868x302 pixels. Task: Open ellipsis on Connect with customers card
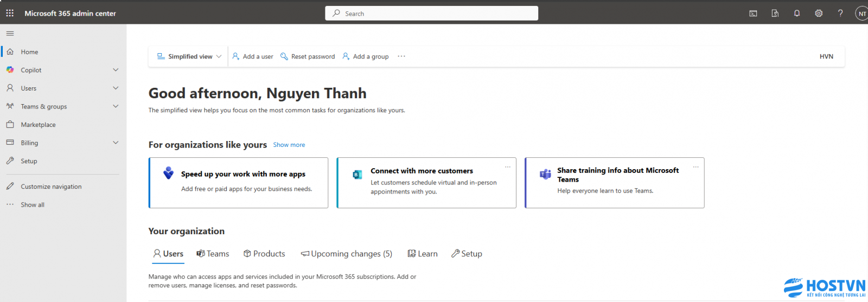click(508, 166)
